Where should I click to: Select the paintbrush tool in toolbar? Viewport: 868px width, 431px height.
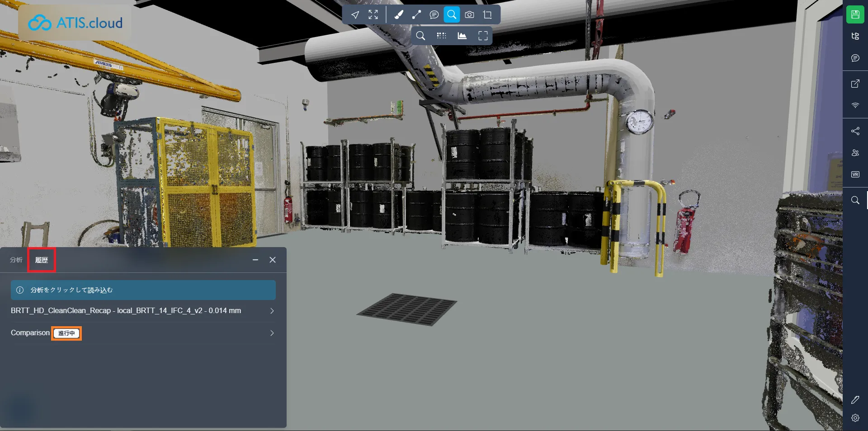point(399,15)
